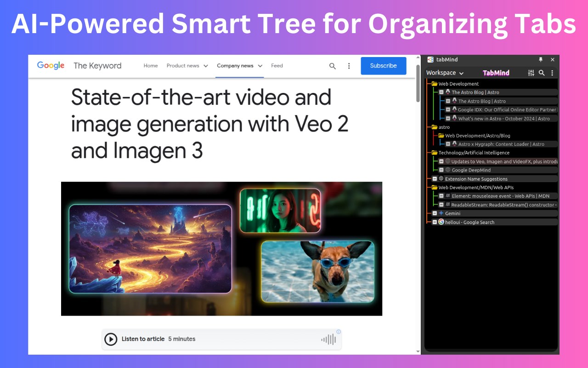Go to Feed in The Keyword nav

277,66
